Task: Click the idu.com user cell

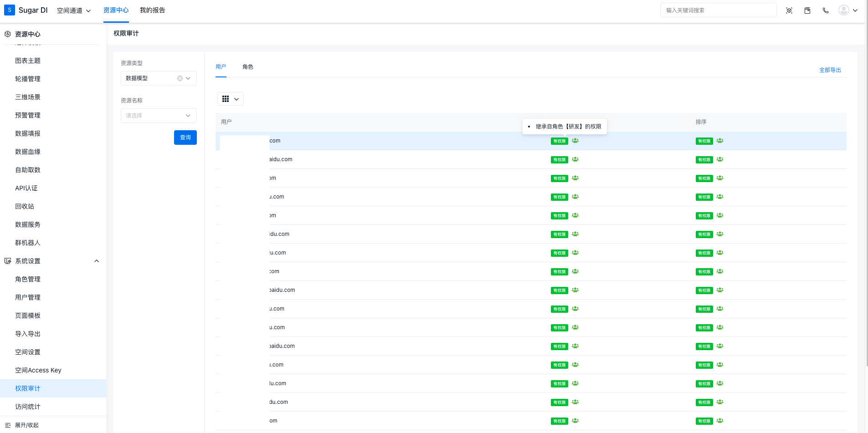Action: click(x=279, y=234)
